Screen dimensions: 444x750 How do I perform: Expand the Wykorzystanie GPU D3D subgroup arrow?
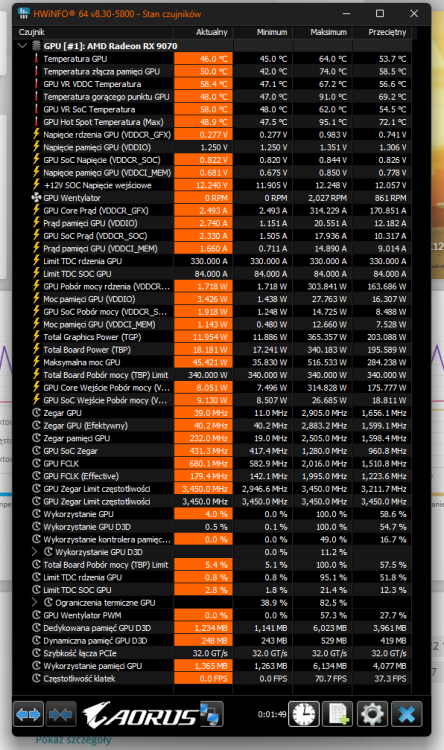(34, 551)
